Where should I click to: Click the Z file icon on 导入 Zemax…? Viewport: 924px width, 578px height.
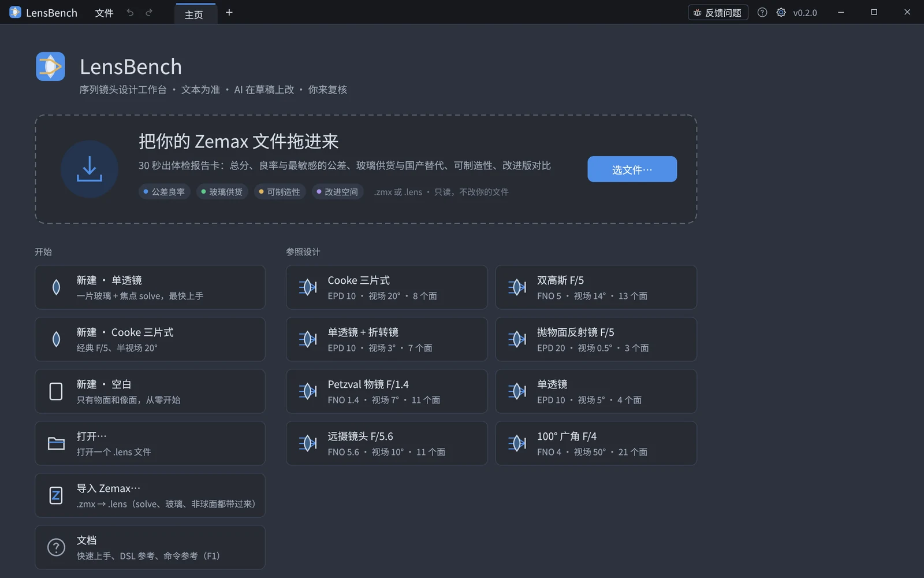click(x=56, y=495)
